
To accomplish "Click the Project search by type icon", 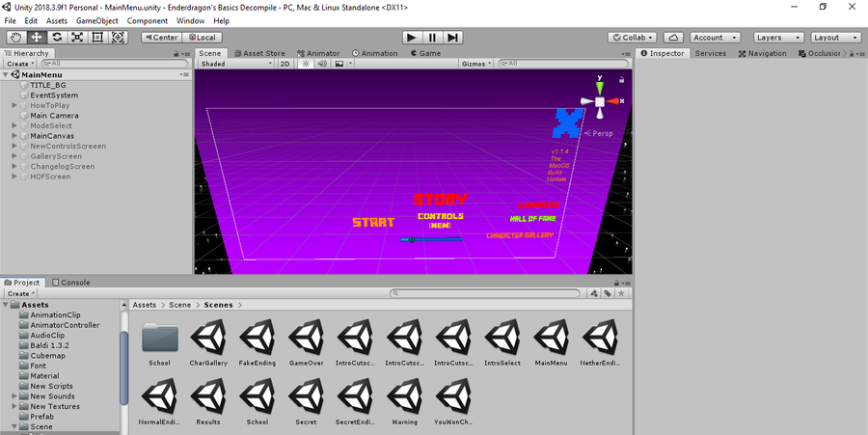I will pos(594,293).
